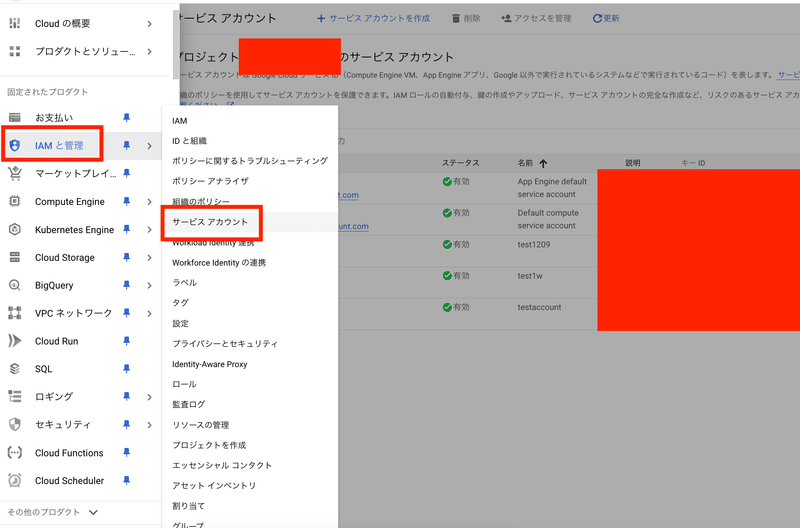Open Identity-Aware Proxy submenu entry
Image resolution: width=800 pixels, height=528 pixels.
tap(210, 364)
